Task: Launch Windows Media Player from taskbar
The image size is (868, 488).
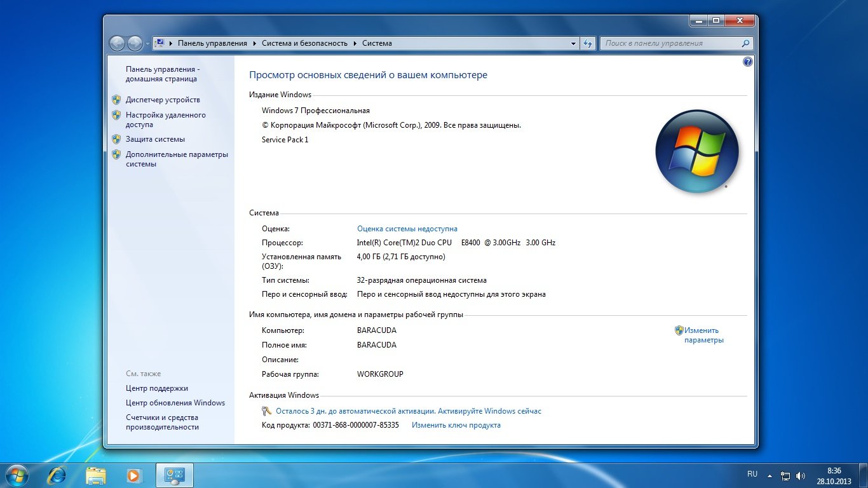Action: pos(133,475)
